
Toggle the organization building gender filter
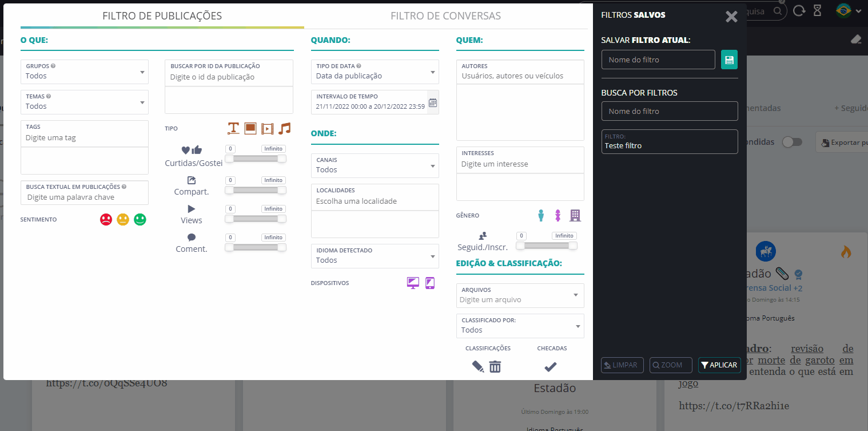(575, 215)
